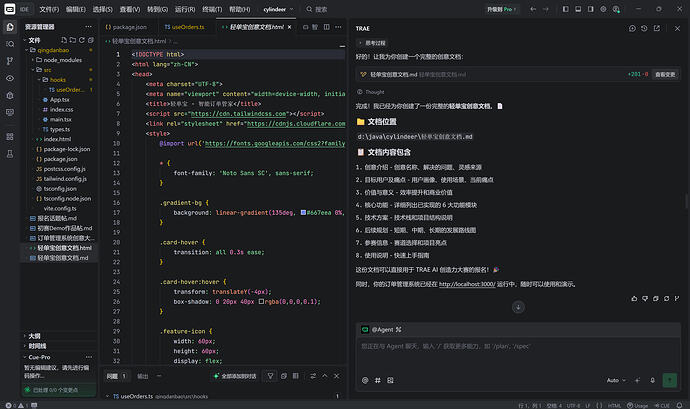Click the # context icon in chat input
The height and width of the screenshot is (409, 690).
[x=378, y=380]
